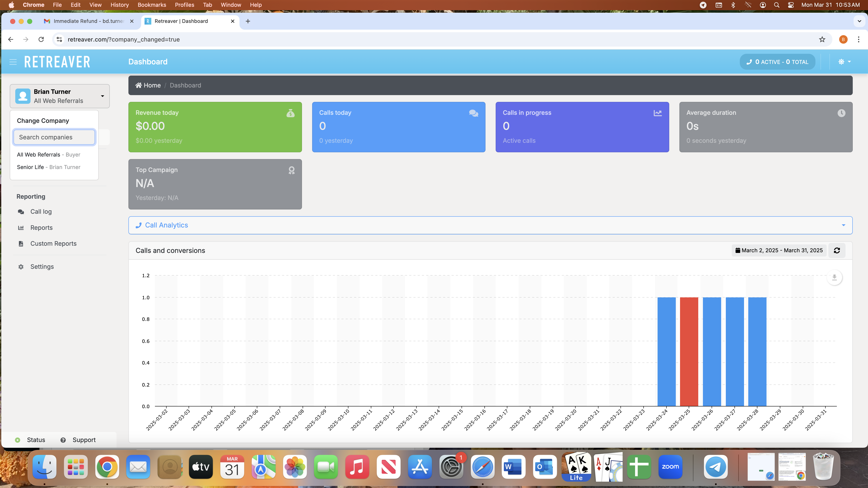Launch Zoom from the Dock

(670, 467)
